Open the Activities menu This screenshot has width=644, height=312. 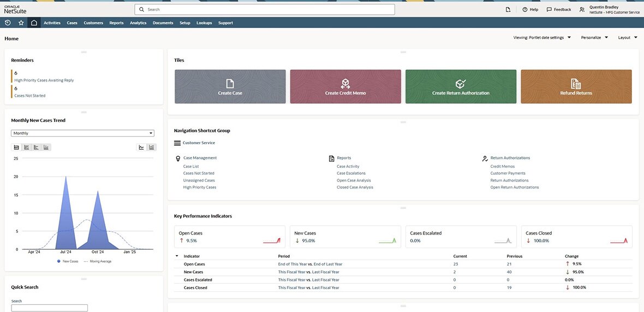52,22
